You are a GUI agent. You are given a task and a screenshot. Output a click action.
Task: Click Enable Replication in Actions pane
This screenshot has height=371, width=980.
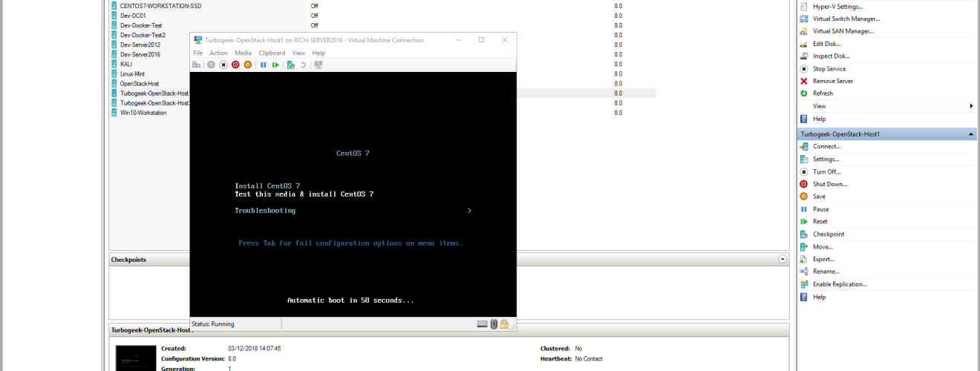point(840,284)
